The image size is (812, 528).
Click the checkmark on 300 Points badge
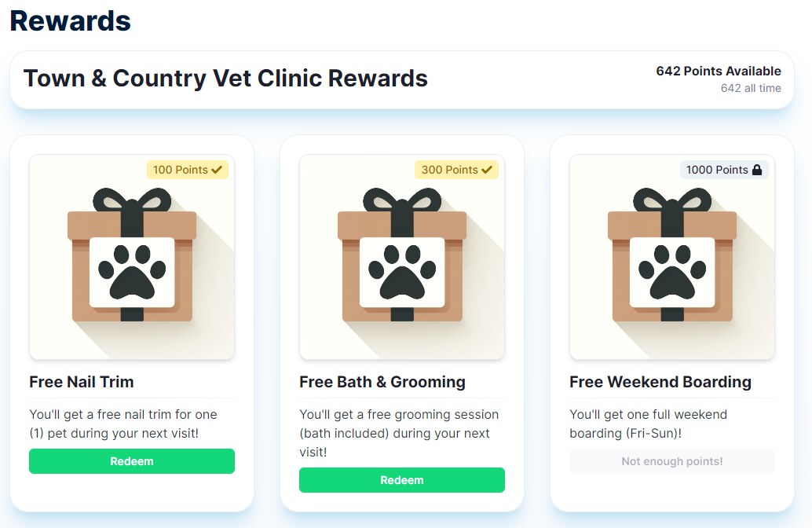click(x=487, y=170)
